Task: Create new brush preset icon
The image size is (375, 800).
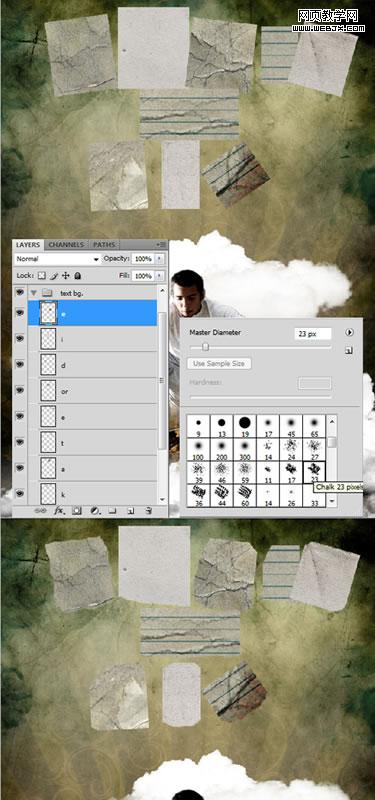Action: pos(349,351)
